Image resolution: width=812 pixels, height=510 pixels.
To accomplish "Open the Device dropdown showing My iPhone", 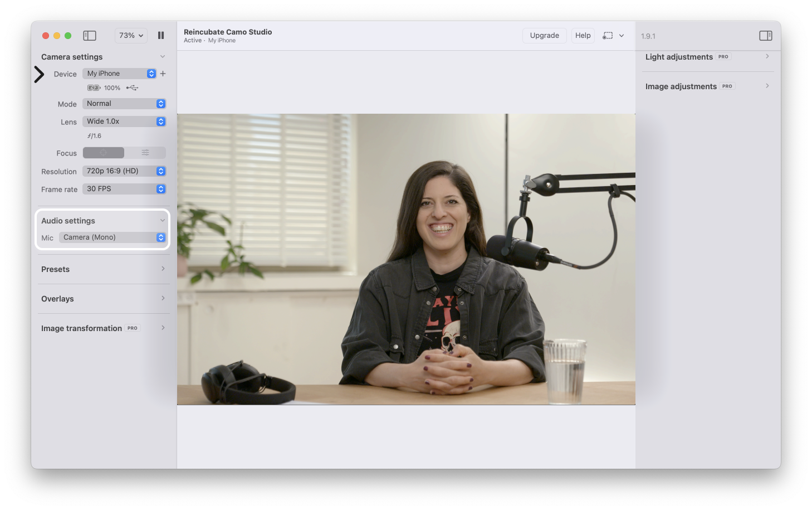I will (x=119, y=74).
